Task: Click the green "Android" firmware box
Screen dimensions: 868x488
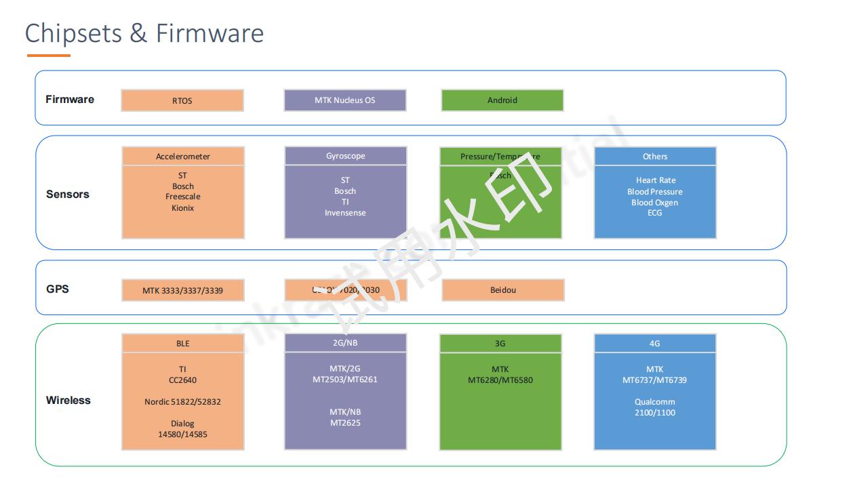Action: (502, 100)
